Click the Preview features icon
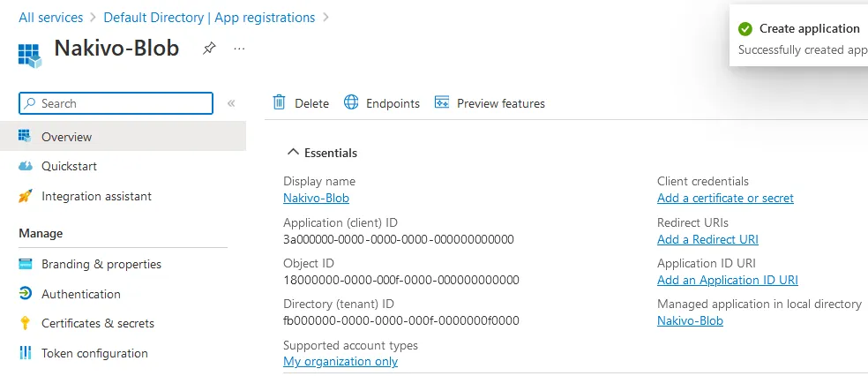Screen dimensions: 868x376 (x=442, y=103)
